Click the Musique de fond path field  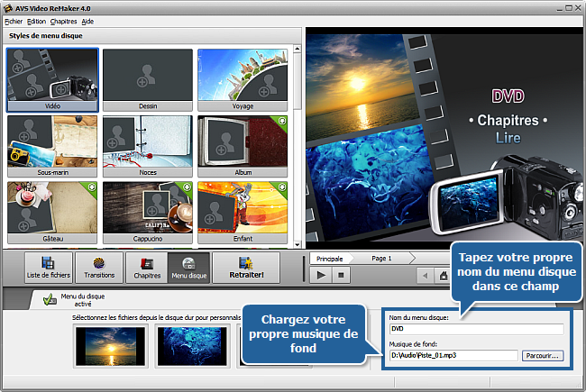click(452, 356)
